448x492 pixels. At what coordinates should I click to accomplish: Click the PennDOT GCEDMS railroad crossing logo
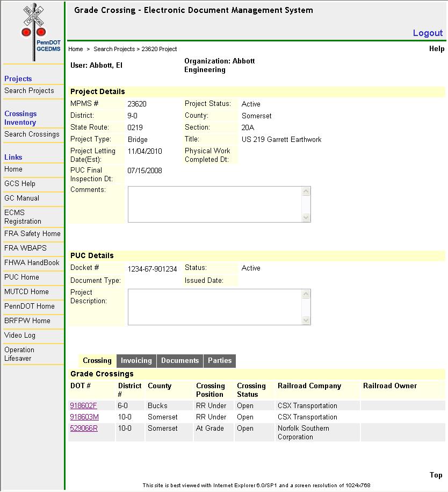click(x=33, y=31)
